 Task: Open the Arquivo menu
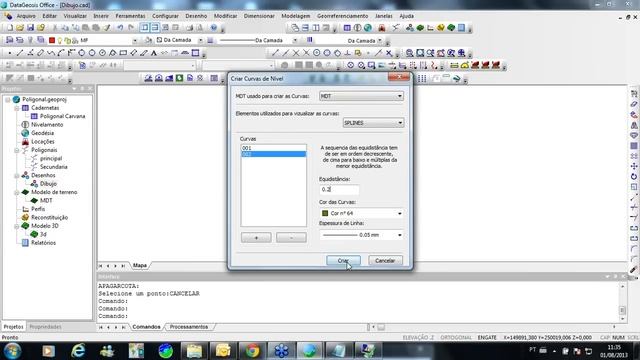tap(26, 16)
